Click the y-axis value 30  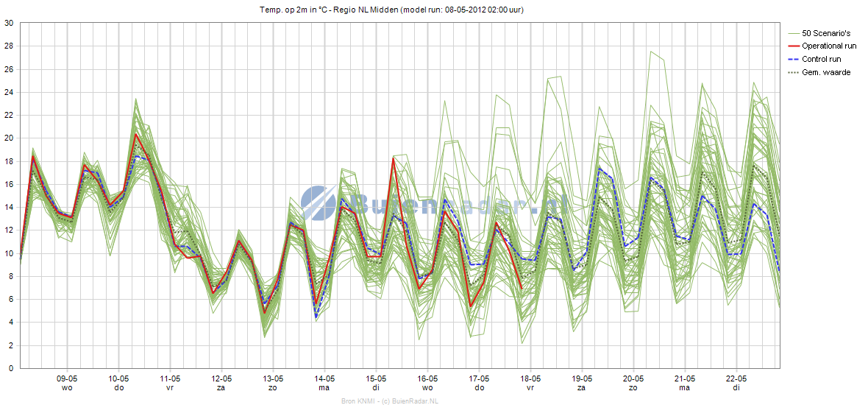(10, 24)
